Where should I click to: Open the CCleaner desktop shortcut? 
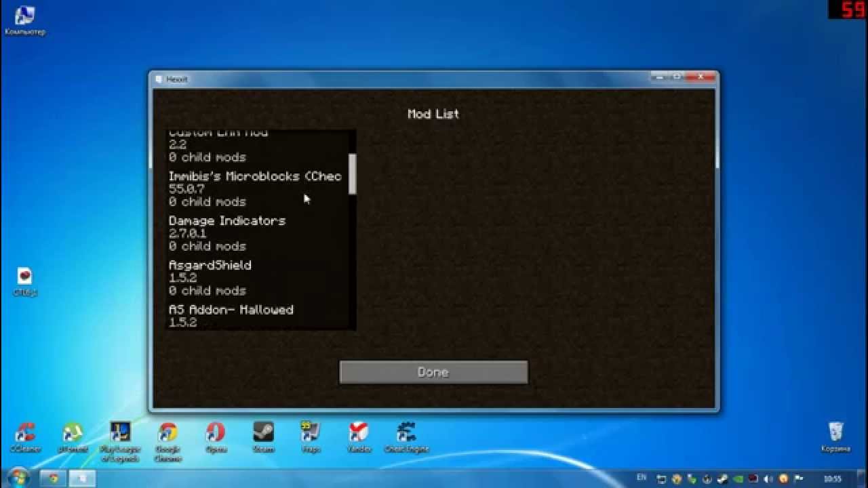[25, 438]
